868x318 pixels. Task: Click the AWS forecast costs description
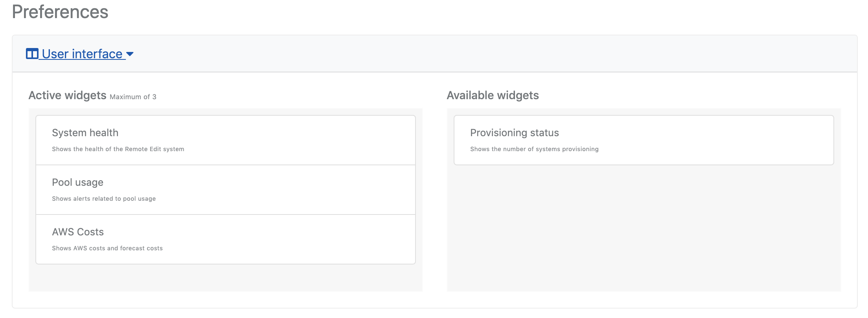tap(107, 248)
